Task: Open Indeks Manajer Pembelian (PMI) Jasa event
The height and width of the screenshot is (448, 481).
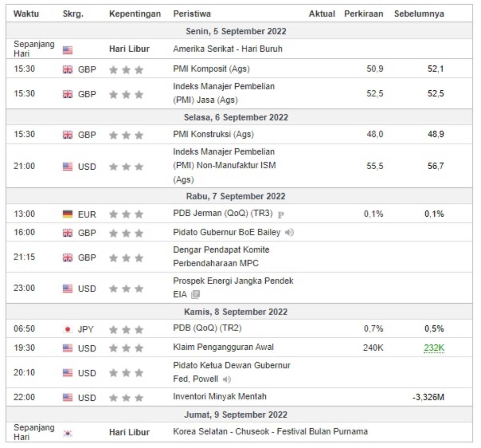Action: tap(224, 93)
